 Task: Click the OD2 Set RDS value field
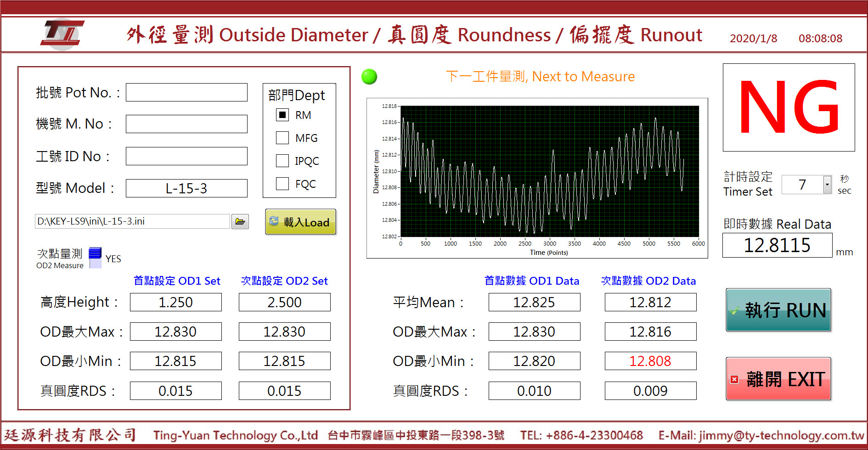[284, 391]
